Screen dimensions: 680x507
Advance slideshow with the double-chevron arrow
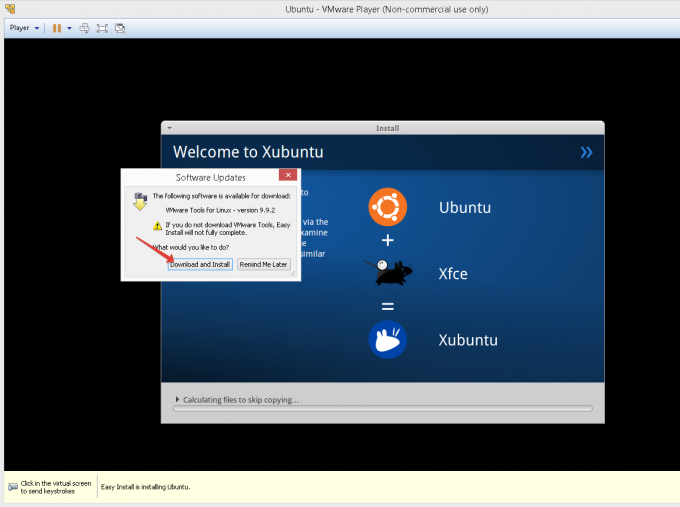(586, 152)
